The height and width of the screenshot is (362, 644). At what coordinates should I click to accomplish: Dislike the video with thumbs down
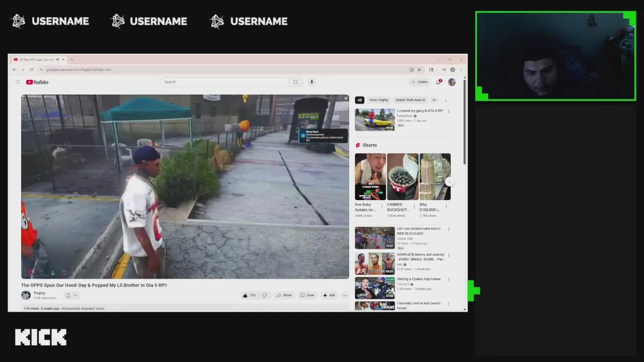pos(265,295)
